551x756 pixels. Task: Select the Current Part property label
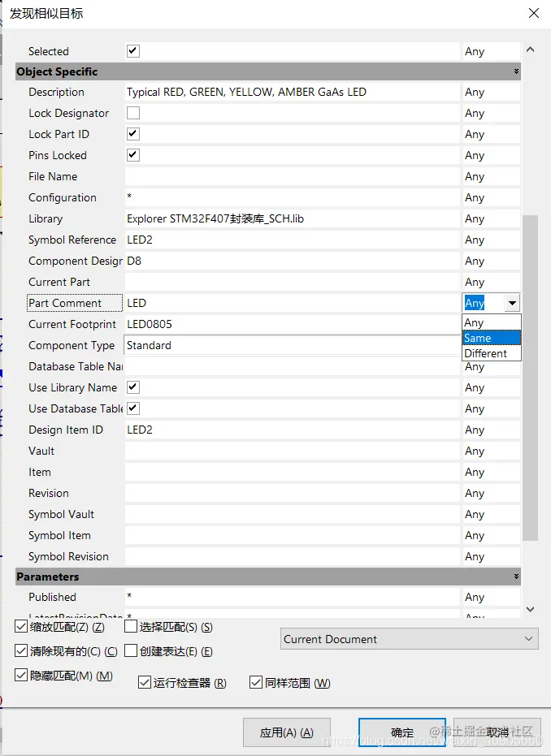pyautogui.click(x=59, y=282)
